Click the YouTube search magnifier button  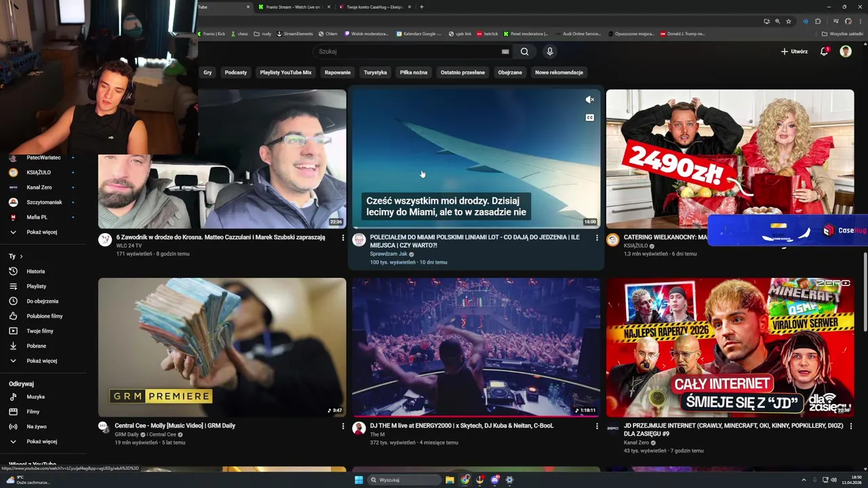524,52
